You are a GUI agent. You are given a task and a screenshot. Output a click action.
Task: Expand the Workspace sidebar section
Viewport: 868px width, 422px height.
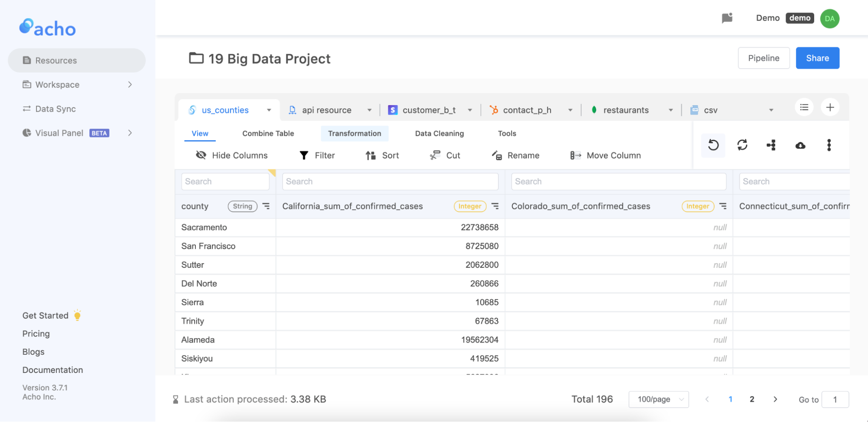coord(130,84)
